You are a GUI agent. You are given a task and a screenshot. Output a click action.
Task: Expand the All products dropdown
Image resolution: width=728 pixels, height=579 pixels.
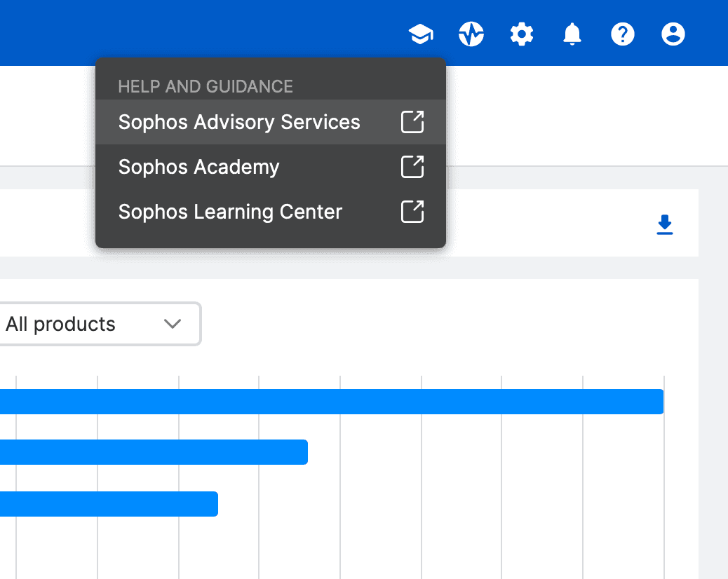pos(100,324)
